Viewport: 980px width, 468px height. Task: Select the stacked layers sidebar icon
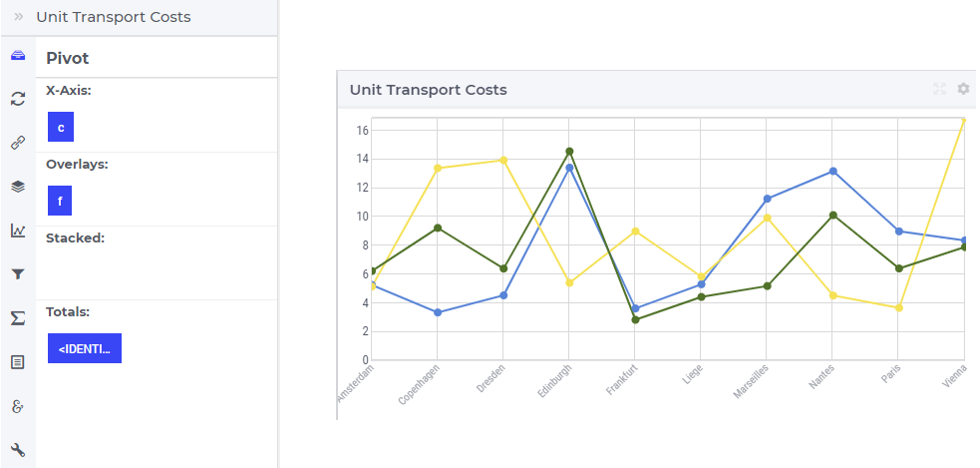coord(18,187)
